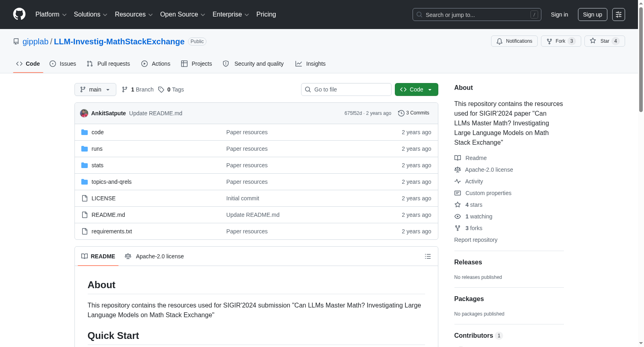
Task: Click the Sign in link
Action: 559,15
